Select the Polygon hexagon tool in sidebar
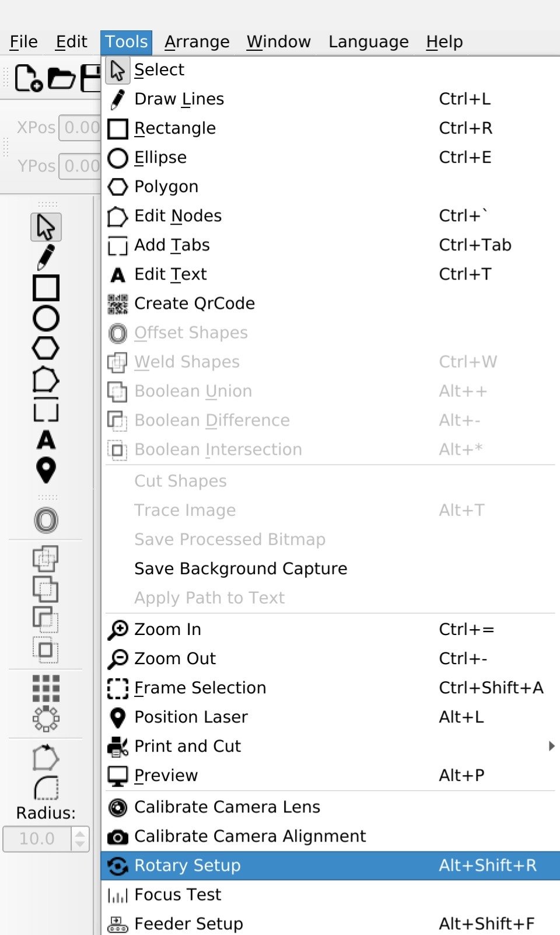The height and width of the screenshot is (935, 560). [46, 348]
